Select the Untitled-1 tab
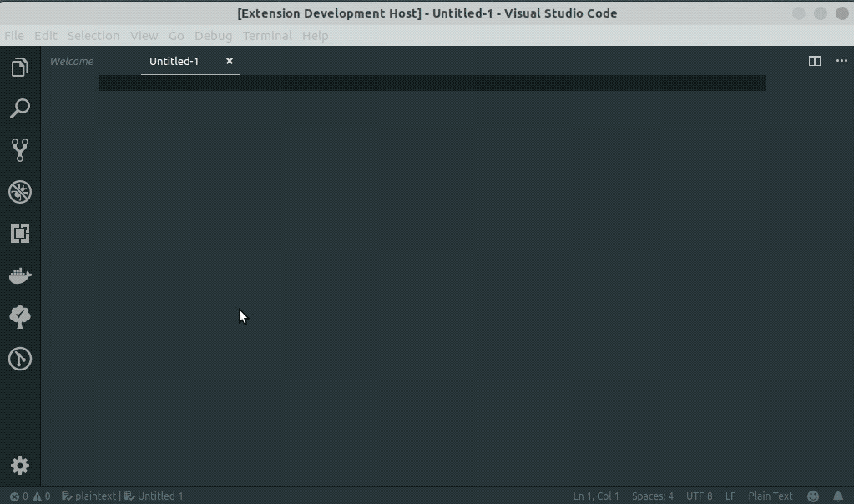This screenshot has width=854, height=504. 174,61
